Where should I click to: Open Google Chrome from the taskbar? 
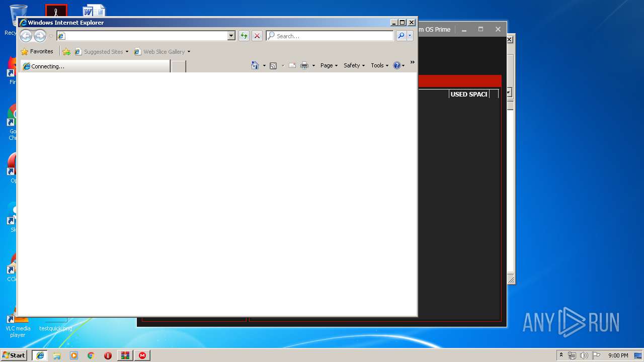pos(91,355)
